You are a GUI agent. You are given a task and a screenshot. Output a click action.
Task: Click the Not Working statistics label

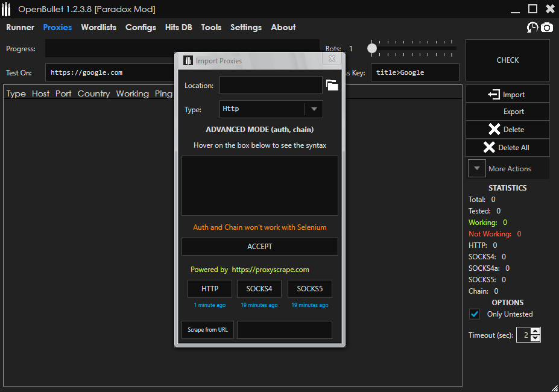click(x=490, y=233)
